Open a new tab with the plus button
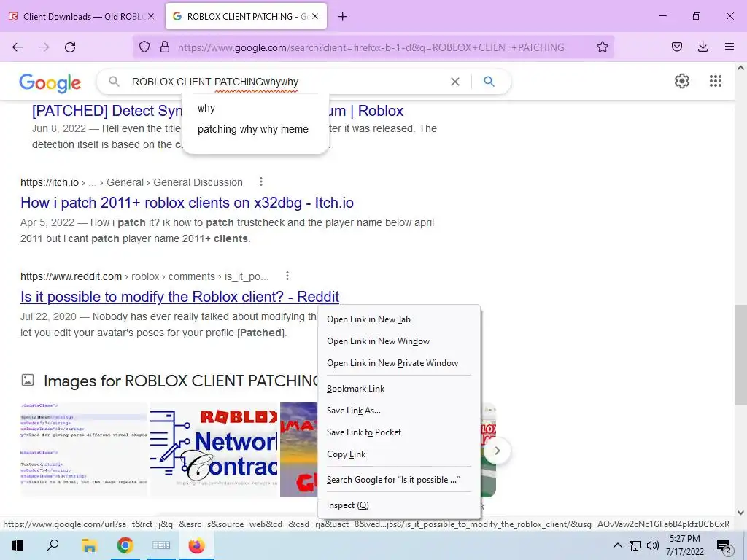This screenshot has height=560, width=747. (x=343, y=17)
